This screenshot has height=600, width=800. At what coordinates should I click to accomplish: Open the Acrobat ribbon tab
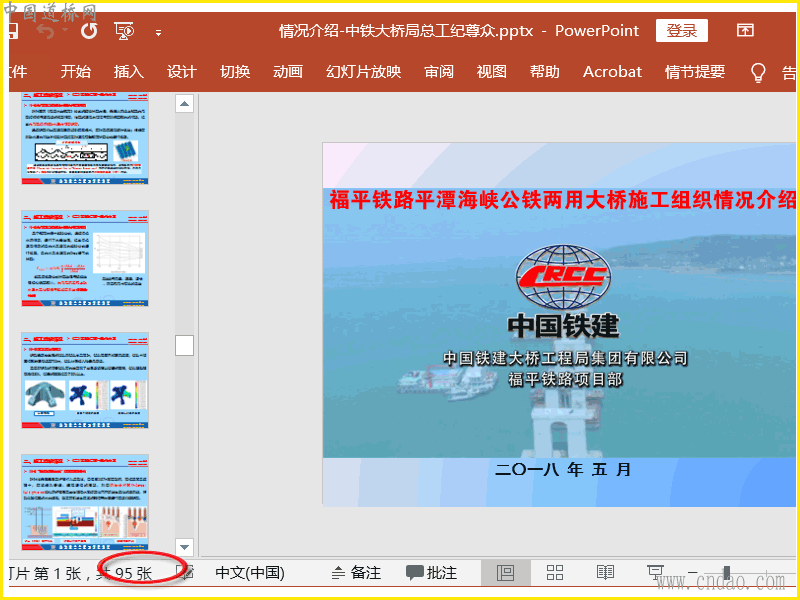[x=612, y=71]
